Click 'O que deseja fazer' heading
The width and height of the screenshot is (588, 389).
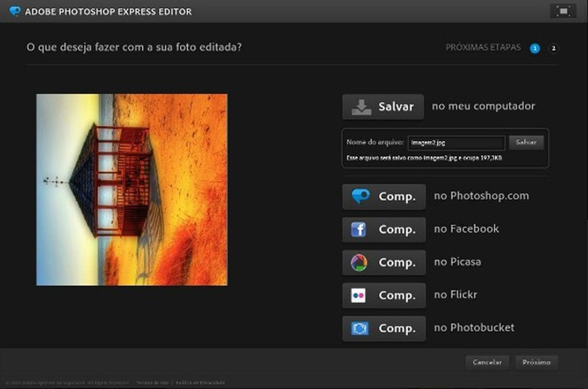[134, 47]
